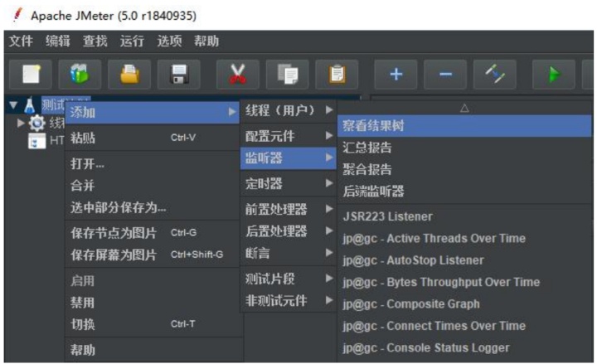
Task: Select 聚合报告 listener
Action: tap(464, 169)
